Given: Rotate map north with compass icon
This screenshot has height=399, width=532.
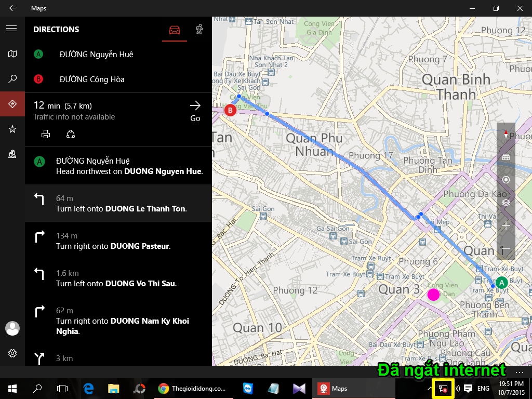Looking at the screenshot, I should 506,134.
